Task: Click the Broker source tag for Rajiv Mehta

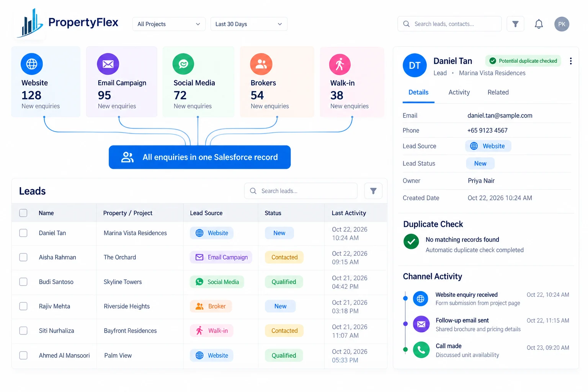Action: pos(211,306)
